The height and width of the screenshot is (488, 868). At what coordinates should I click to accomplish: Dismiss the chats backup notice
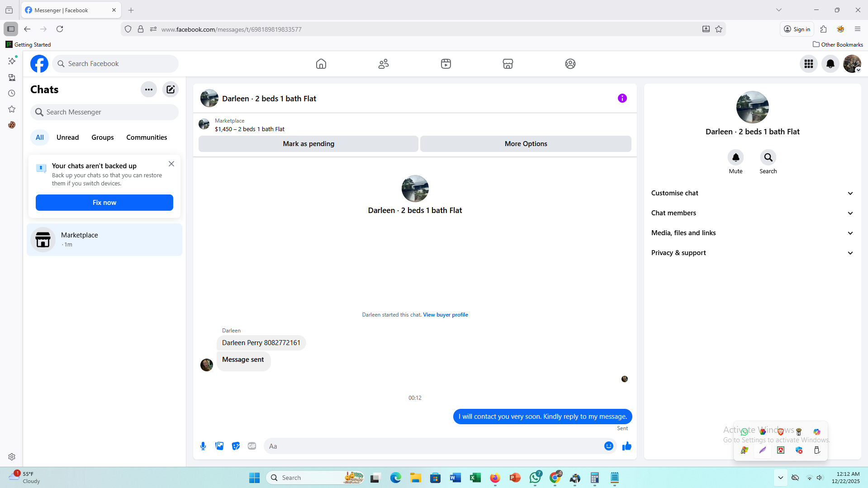[x=171, y=164]
